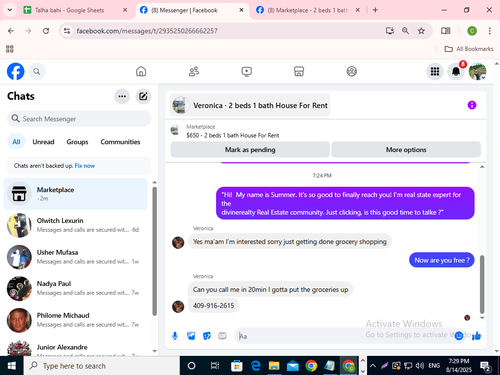Open the Notifications bell

pos(456,71)
